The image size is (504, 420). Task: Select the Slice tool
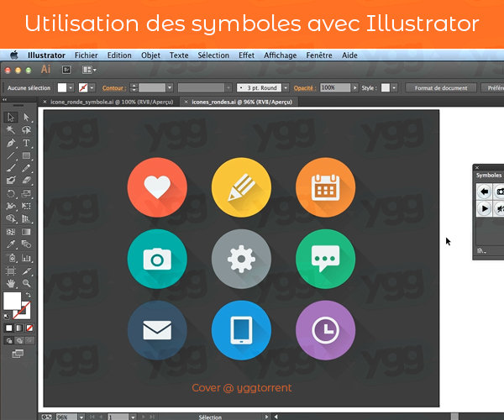click(x=26, y=270)
